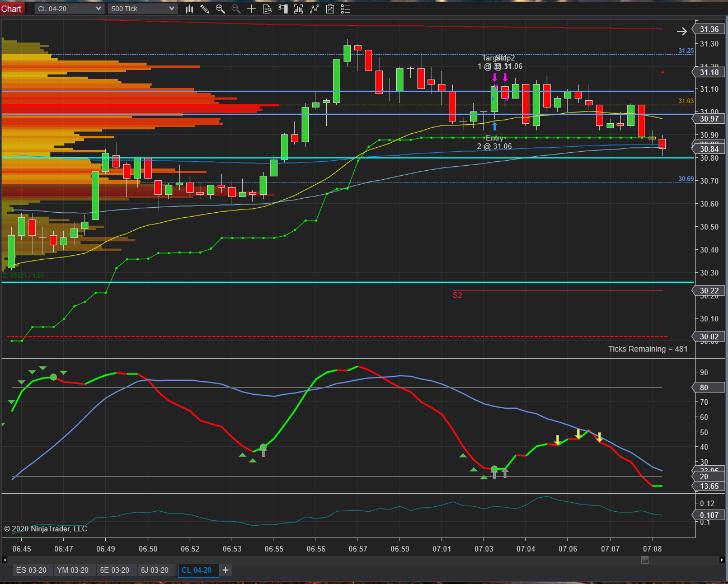Click the Chart menu label
The image size is (728, 584).
[x=11, y=8]
